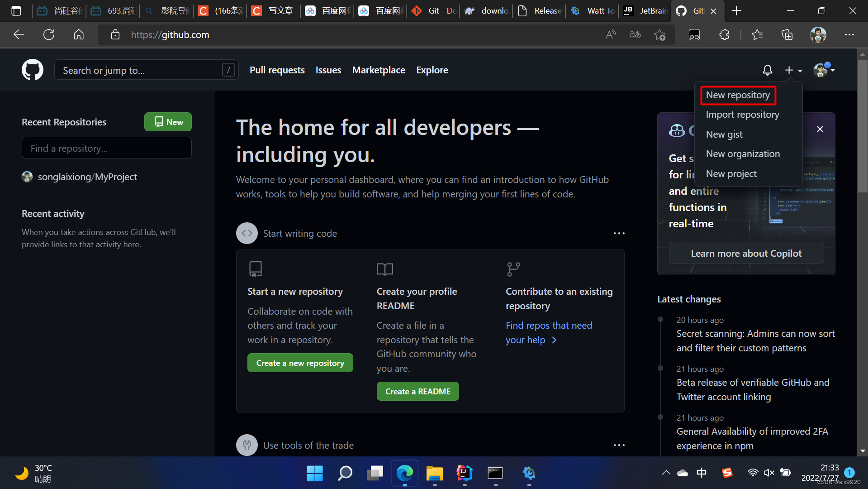This screenshot has width=868, height=489.
Task: Expand the plus create-new dropdown
Action: [x=793, y=70]
